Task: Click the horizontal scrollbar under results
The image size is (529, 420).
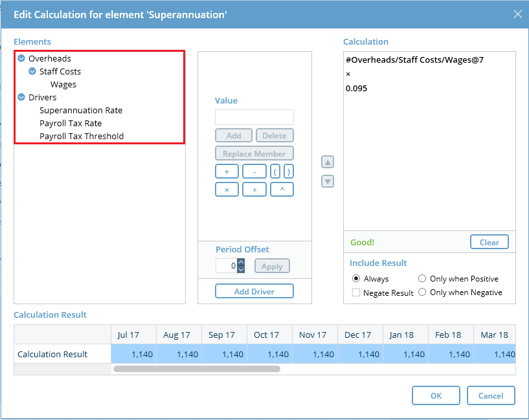Action: point(196,369)
